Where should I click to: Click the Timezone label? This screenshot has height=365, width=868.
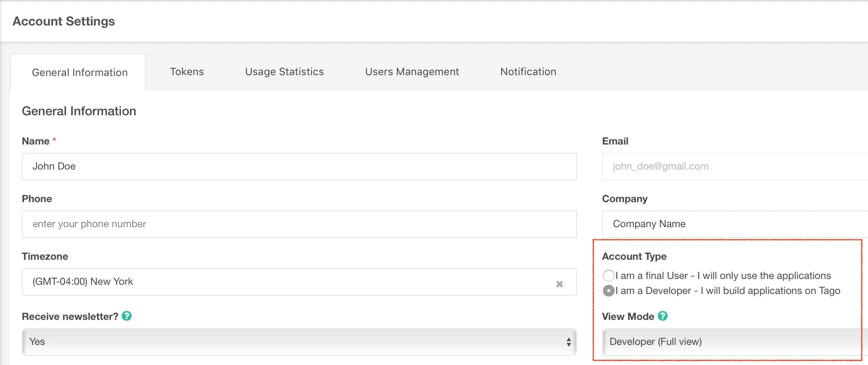tap(45, 256)
